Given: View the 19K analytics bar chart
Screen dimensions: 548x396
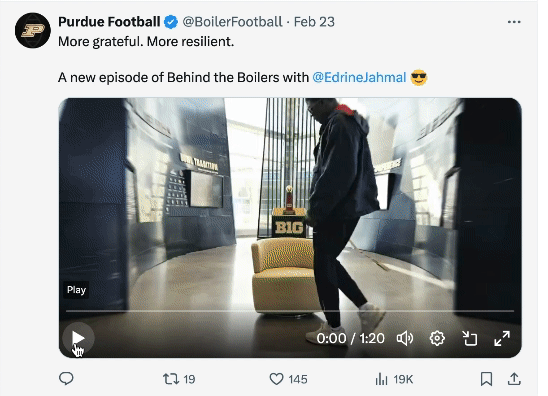Looking at the screenshot, I should (x=394, y=379).
